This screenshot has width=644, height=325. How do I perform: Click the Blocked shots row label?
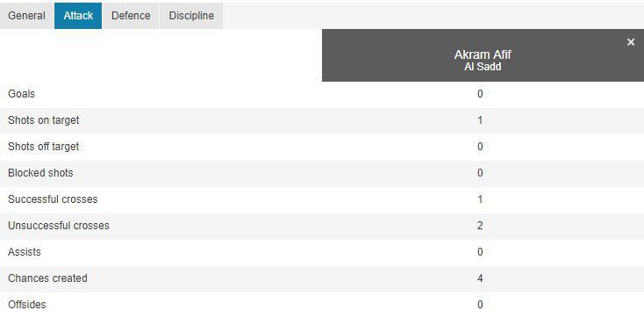(40, 173)
